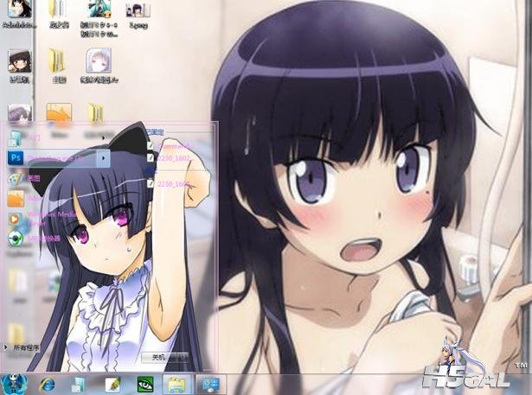Open the third-row desktop folder icon
The image size is (532, 395).
point(96,112)
